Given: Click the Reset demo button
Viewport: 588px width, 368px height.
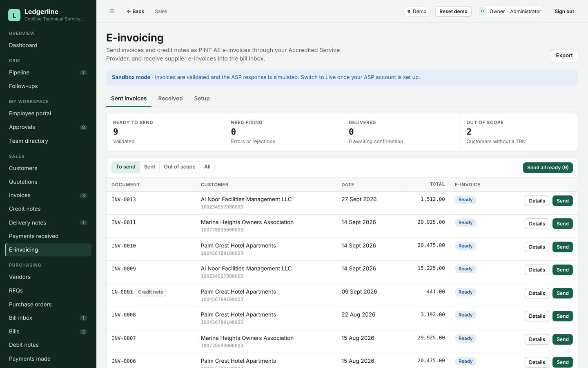Looking at the screenshot, I should coord(453,11).
